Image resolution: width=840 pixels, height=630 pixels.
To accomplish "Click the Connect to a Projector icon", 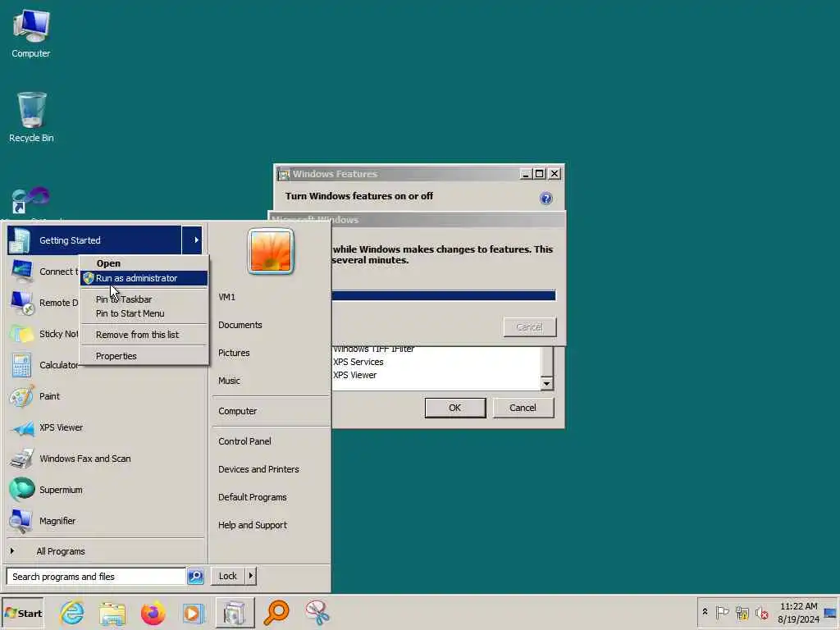I will pyautogui.click(x=21, y=271).
